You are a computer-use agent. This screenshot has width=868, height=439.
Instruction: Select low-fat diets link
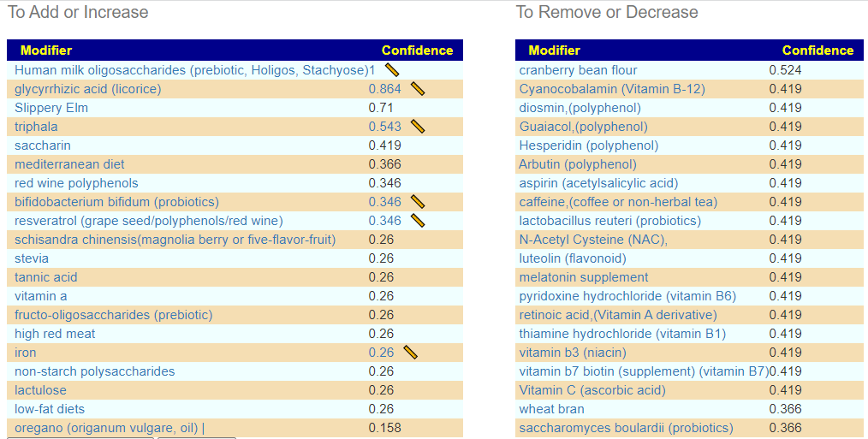50,409
